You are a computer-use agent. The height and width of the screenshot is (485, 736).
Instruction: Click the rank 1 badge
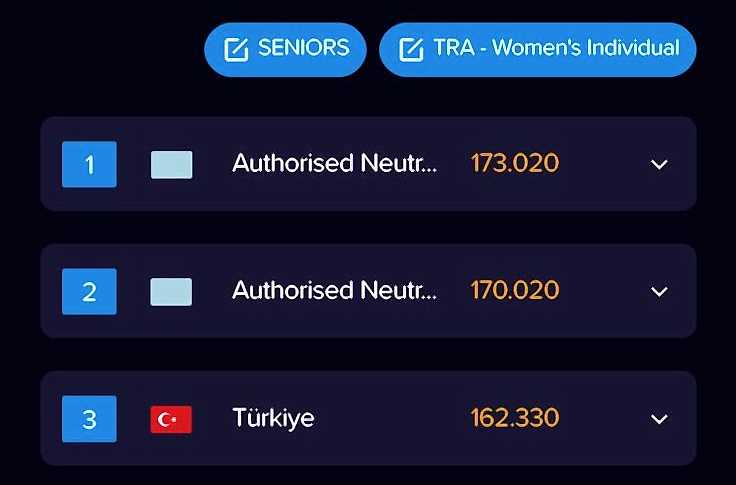point(89,164)
